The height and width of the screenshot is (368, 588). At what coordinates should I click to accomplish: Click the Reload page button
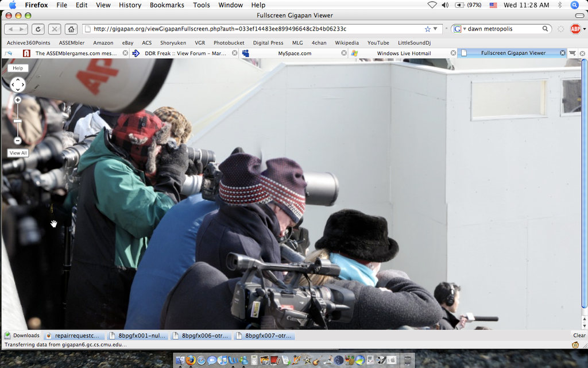(x=38, y=29)
